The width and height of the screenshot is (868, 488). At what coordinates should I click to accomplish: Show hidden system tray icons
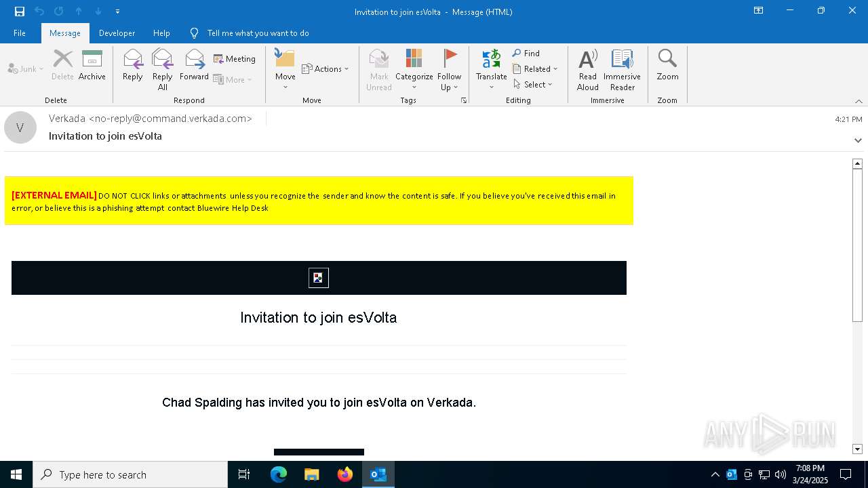(x=715, y=474)
